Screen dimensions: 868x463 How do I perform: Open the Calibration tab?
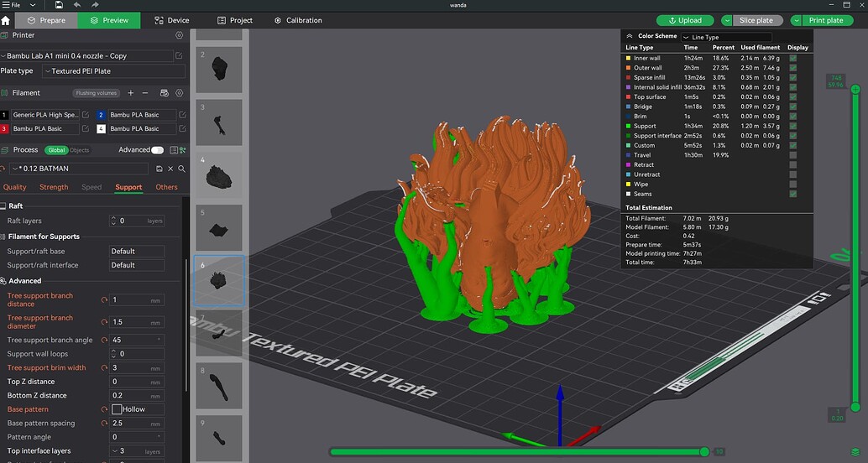[x=298, y=20]
